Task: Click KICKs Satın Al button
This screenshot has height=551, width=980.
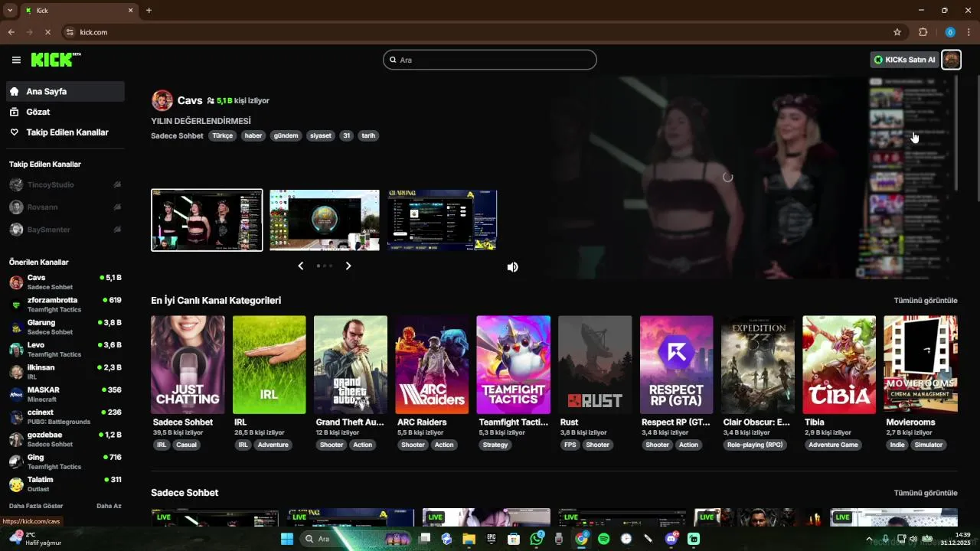Action: tap(905, 60)
